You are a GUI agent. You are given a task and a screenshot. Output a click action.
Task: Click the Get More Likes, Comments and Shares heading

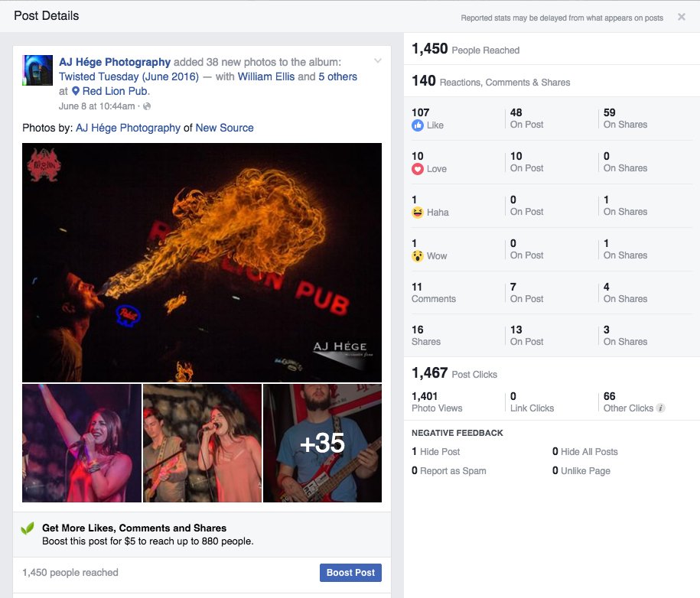click(134, 528)
